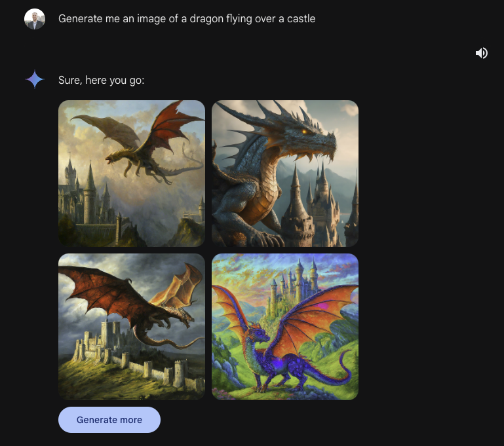This screenshot has height=446, width=504.
Task: Click the glowing eye of the gray dragon
Action: coord(305,131)
